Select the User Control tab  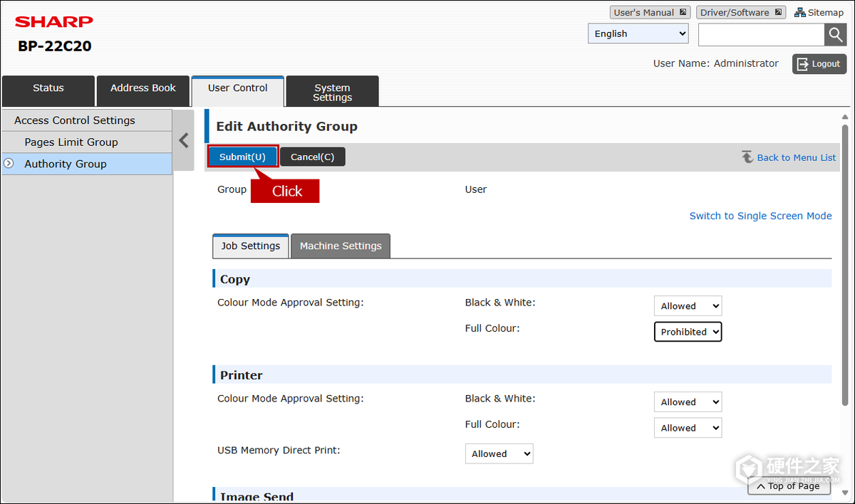click(238, 90)
